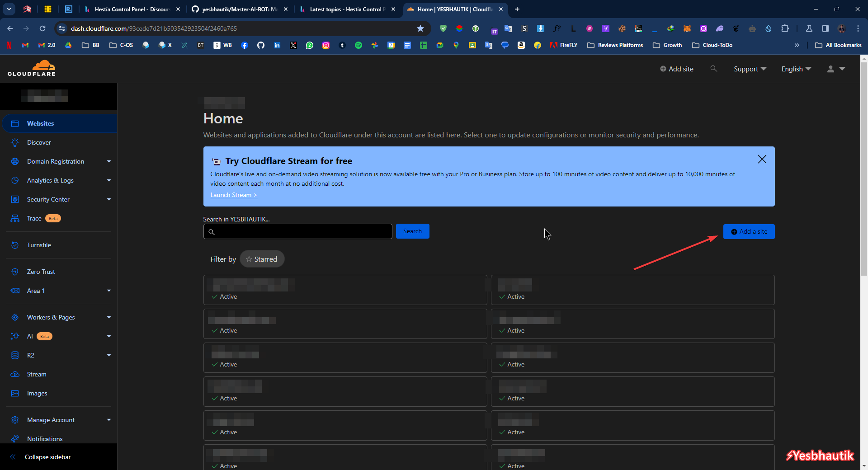The height and width of the screenshot is (470, 868).
Task: Open the Reviews Platforms bookmark folder
Action: [x=615, y=45]
